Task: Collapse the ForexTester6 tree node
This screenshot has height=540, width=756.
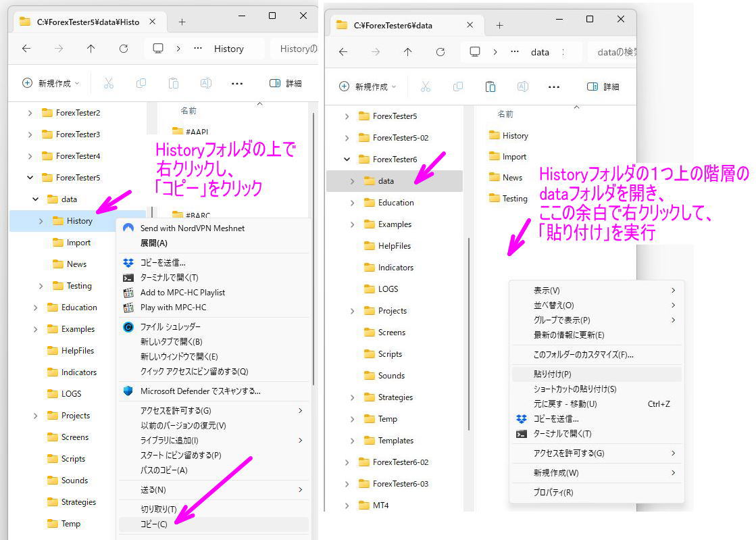Action: (348, 159)
